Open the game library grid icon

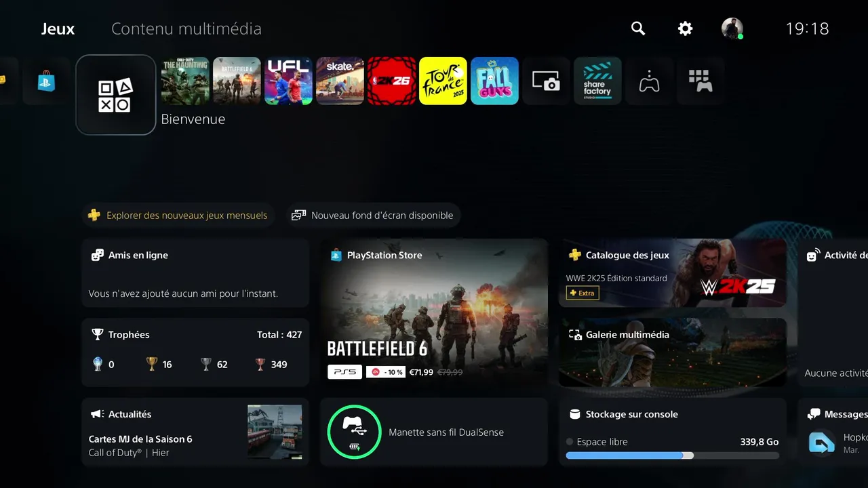701,81
